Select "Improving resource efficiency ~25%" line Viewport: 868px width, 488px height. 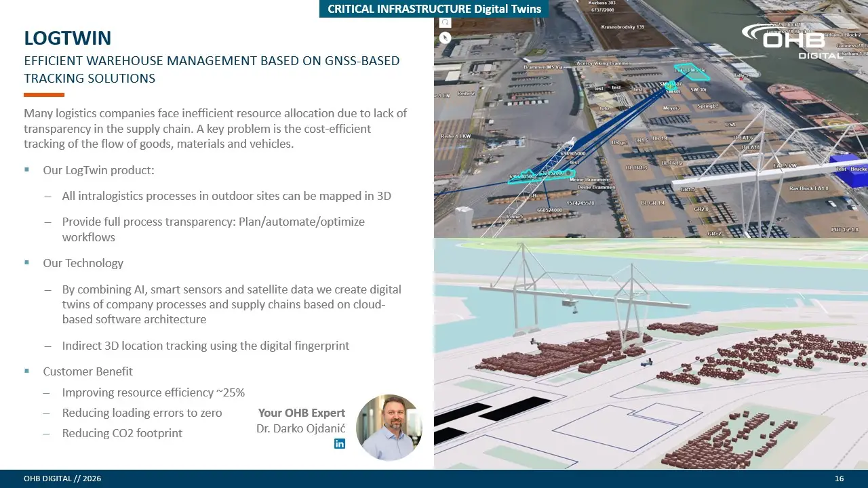point(153,392)
